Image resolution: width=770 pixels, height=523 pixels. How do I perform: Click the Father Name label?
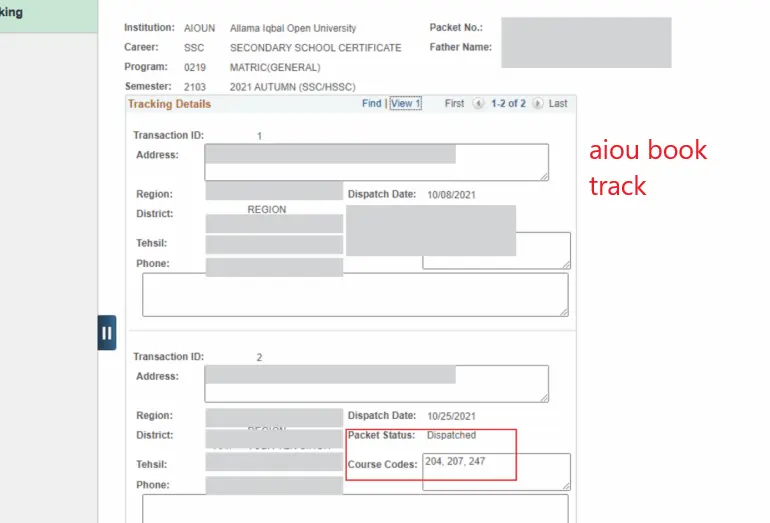click(x=461, y=47)
